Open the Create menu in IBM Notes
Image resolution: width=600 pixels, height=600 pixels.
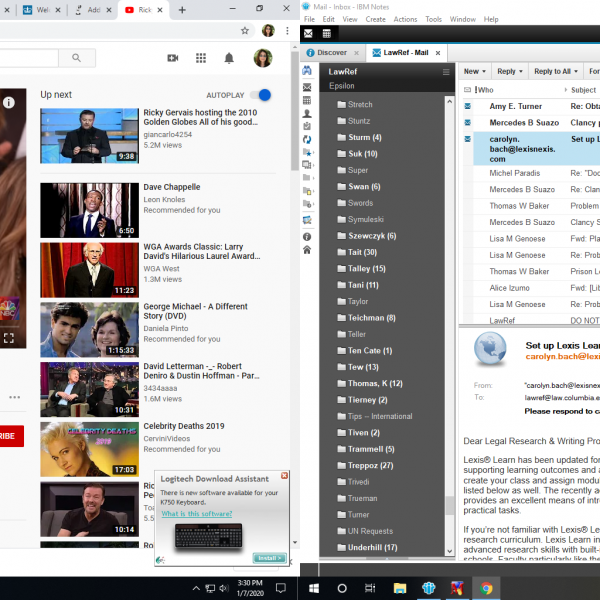(375, 19)
